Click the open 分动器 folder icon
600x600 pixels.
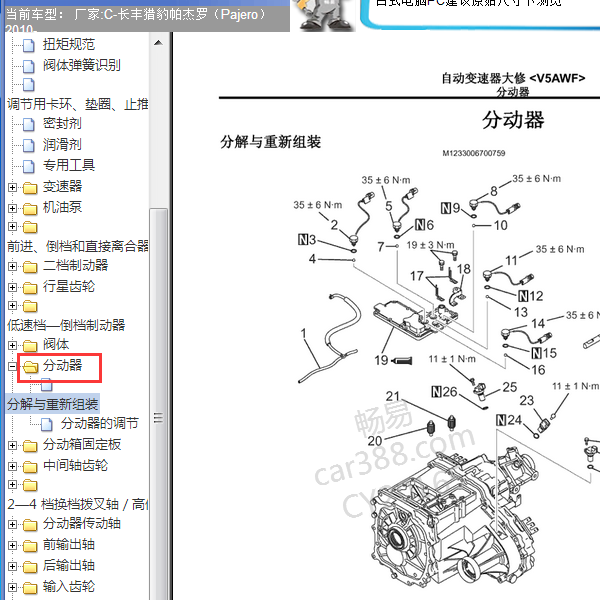click(x=30, y=367)
